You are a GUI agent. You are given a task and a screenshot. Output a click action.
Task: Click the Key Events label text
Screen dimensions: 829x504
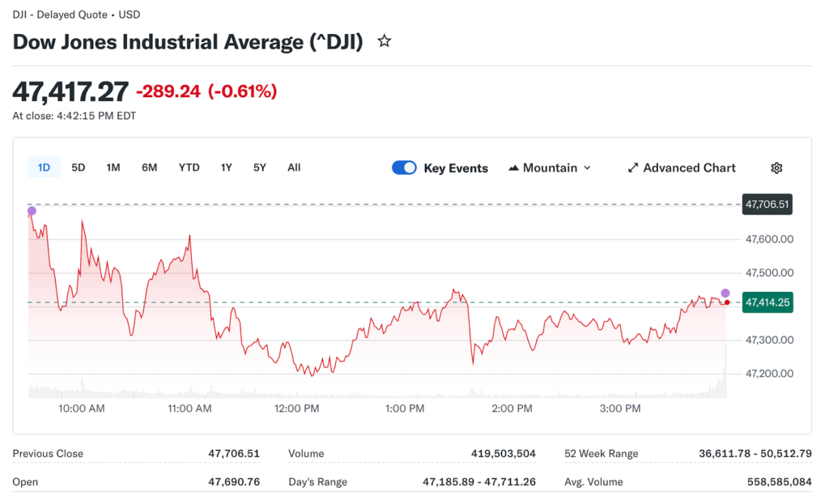pos(456,168)
